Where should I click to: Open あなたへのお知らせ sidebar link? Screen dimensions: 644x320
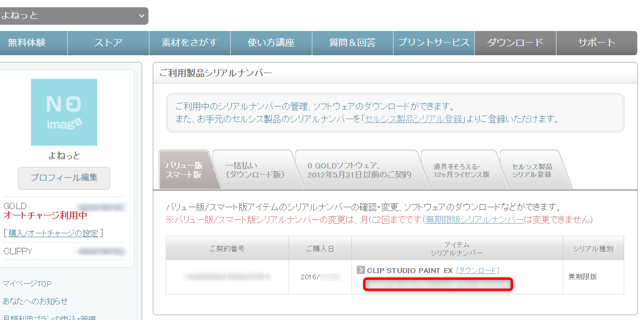pyautogui.click(x=35, y=301)
